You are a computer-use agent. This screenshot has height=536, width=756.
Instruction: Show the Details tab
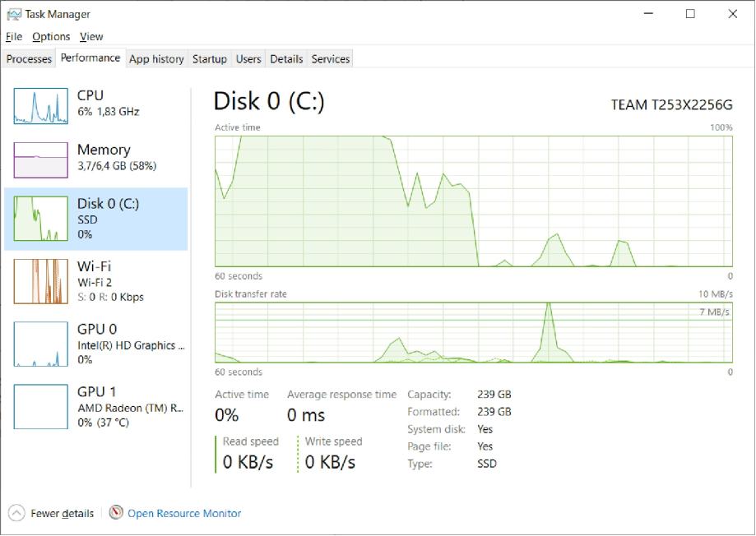coord(286,59)
